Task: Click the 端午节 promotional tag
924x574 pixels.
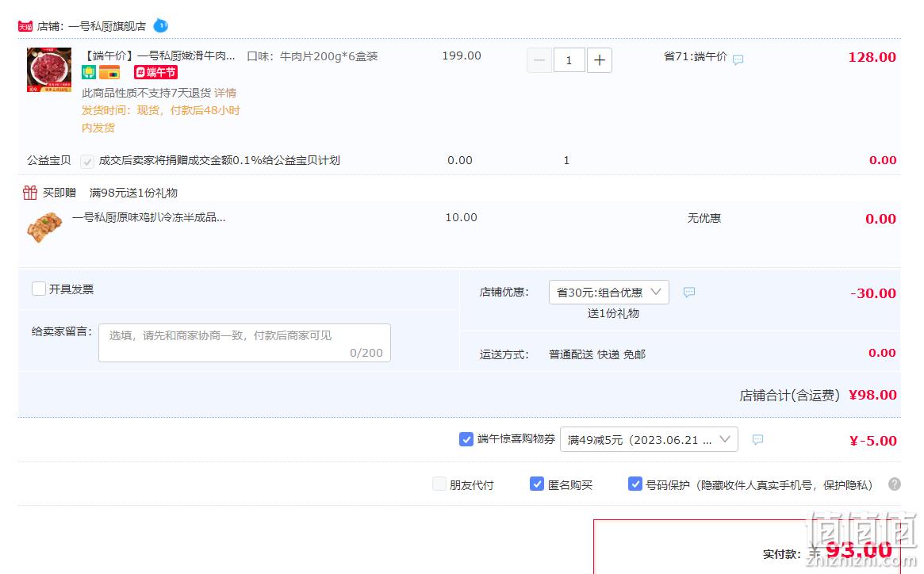Action: [156, 72]
